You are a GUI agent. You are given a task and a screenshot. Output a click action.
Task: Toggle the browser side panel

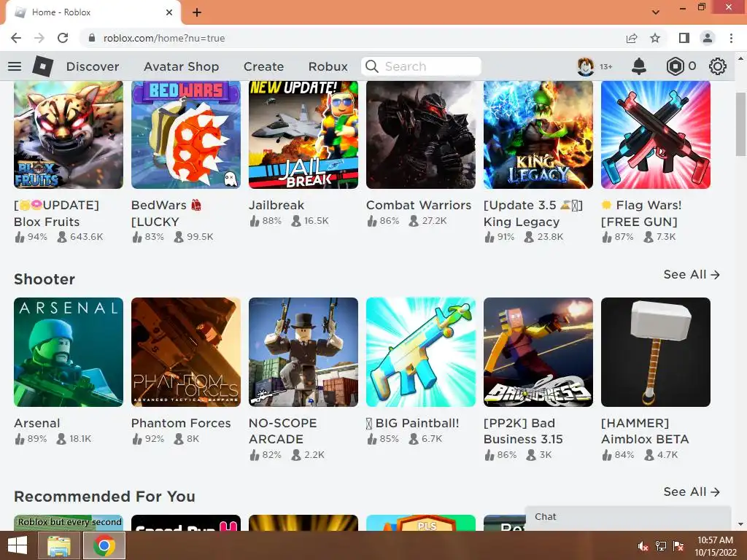[x=684, y=38]
